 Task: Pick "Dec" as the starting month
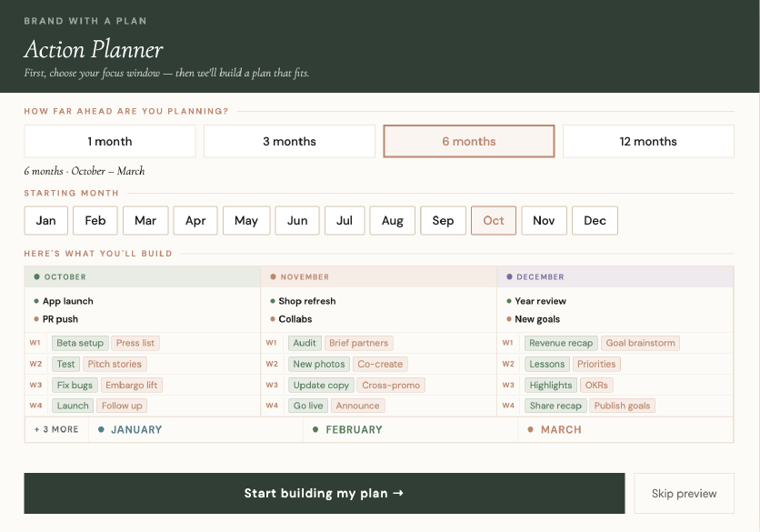point(595,220)
